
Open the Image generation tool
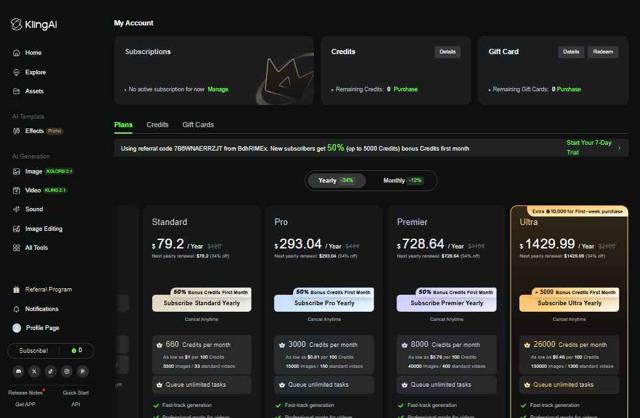click(x=42, y=171)
